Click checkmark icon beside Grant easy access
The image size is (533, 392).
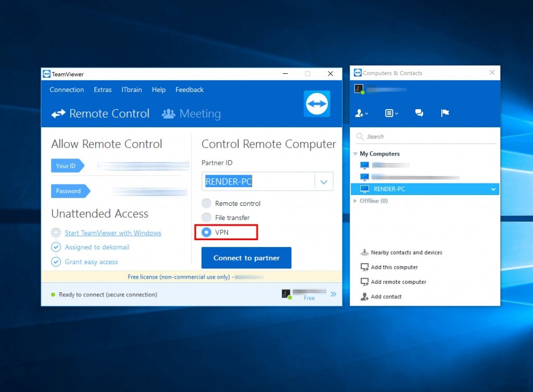click(x=56, y=262)
